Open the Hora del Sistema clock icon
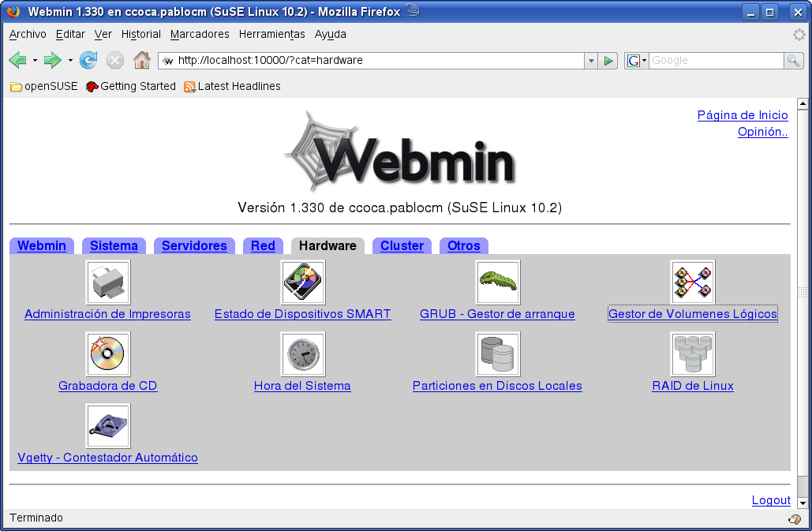Screen dimensions: 812x531 (x=302, y=353)
